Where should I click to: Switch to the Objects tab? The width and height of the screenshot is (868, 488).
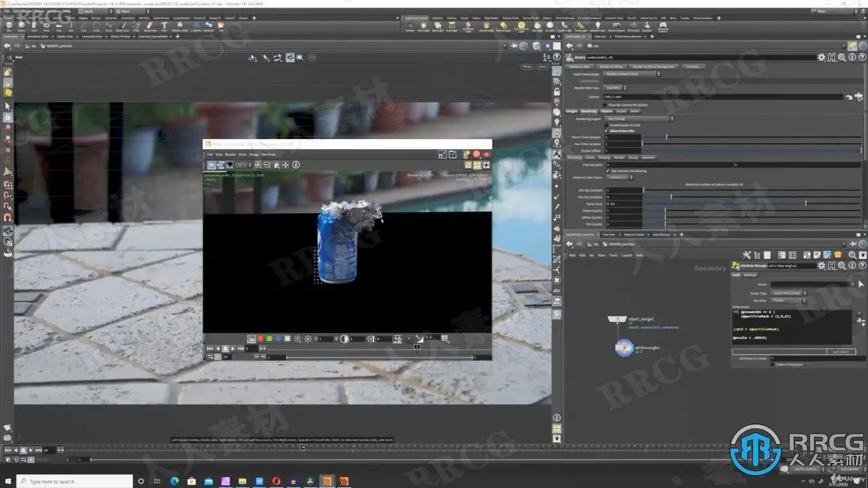point(606,111)
